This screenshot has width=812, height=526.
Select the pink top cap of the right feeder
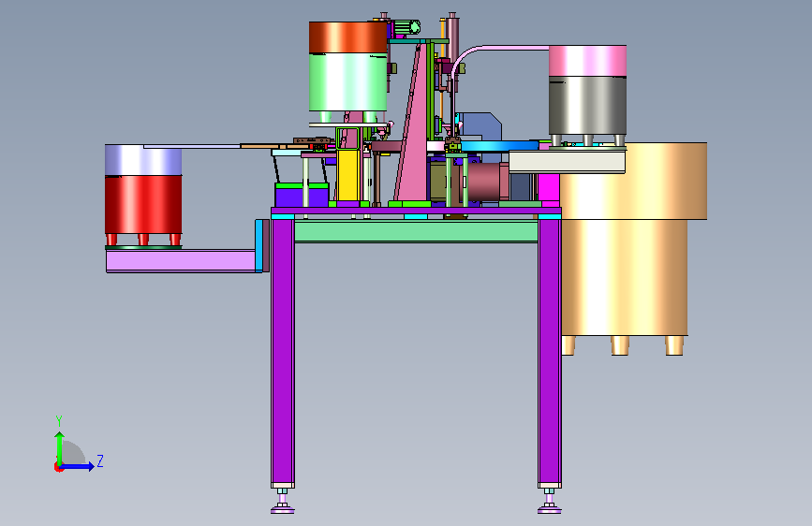pos(588,61)
